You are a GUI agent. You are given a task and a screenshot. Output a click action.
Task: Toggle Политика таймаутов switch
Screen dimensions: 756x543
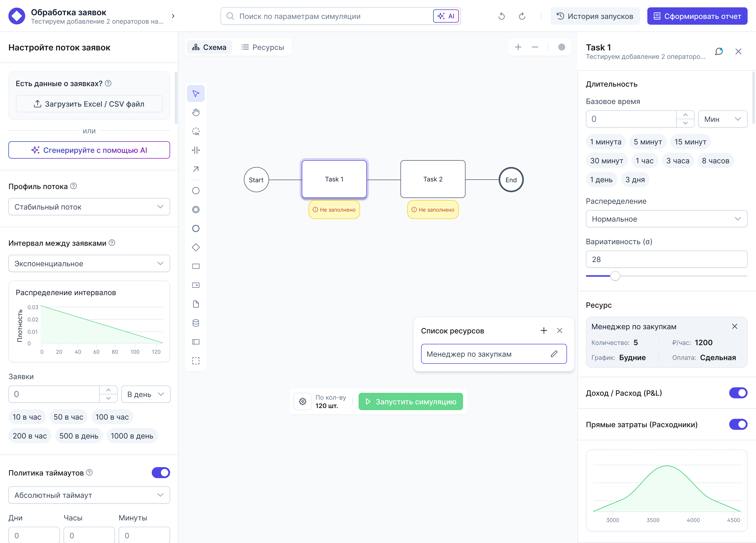161,473
